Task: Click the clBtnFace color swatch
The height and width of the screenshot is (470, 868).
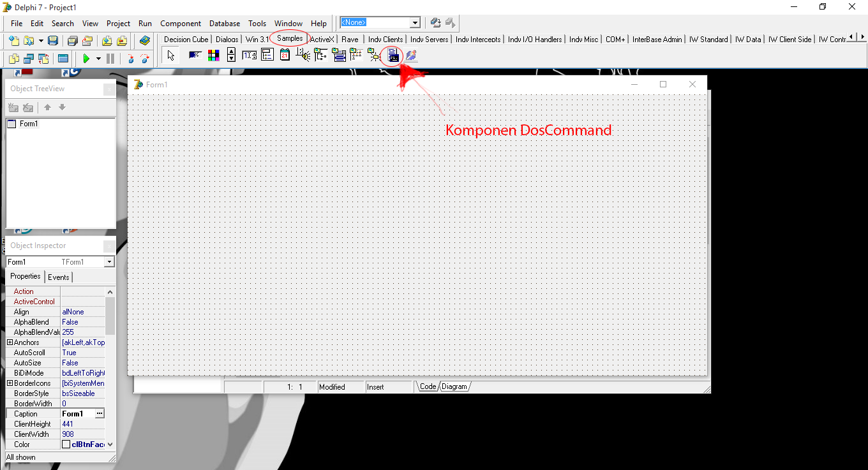Action: (x=66, y=444)
